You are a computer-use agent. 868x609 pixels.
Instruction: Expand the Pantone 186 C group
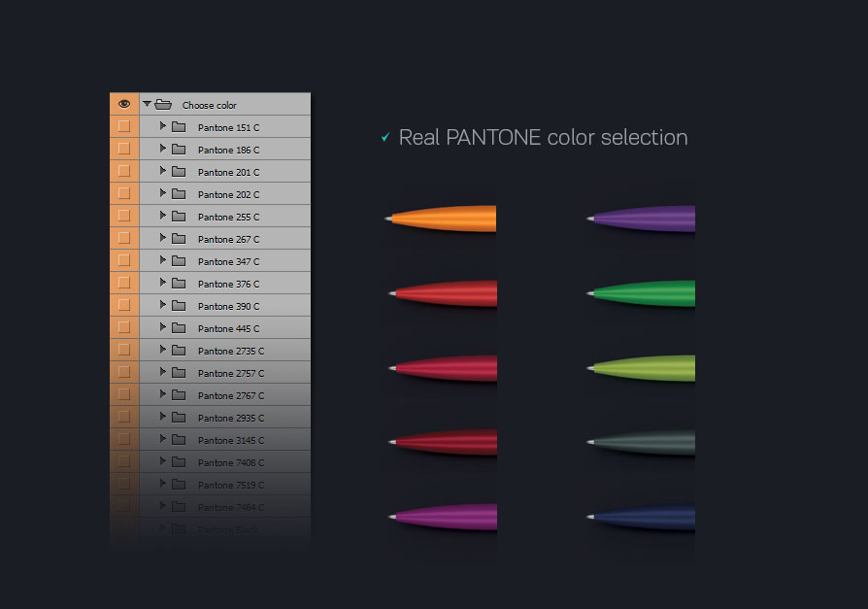click(x=163, y=149)
